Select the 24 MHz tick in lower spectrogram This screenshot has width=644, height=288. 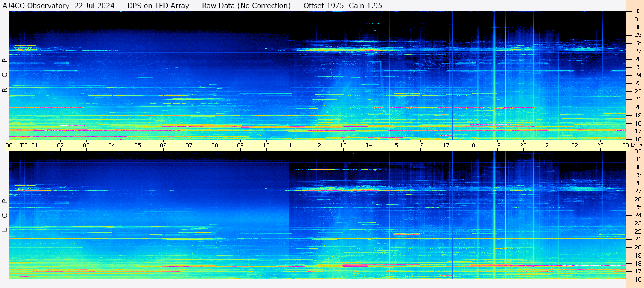637,215
